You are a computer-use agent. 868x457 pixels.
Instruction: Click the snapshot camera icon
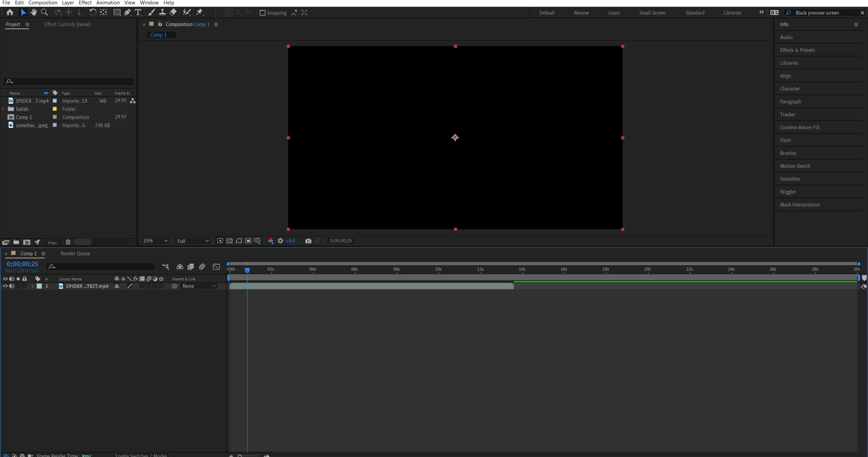[308, 241]
